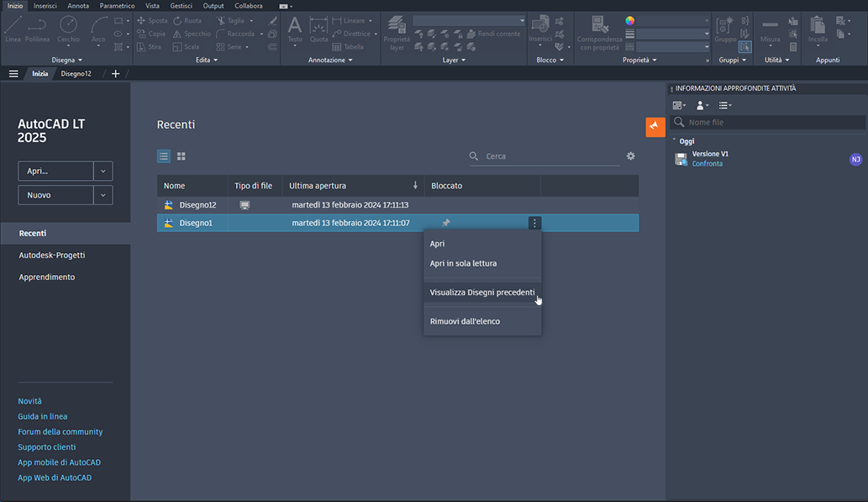Click the Sposta move tool
Image resolution: width=868 pixels, height=502 pixels.
[x=152, y=20]
